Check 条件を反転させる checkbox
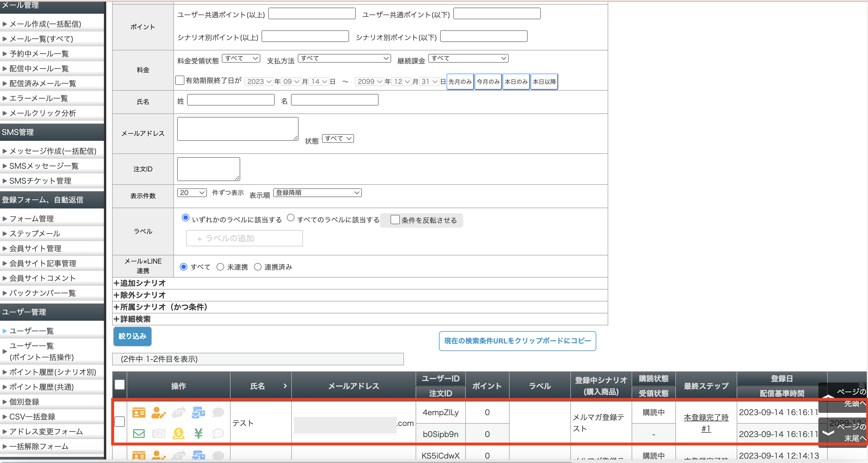The height and width of the screenshot is (463, 868). [x=395, y=220]
